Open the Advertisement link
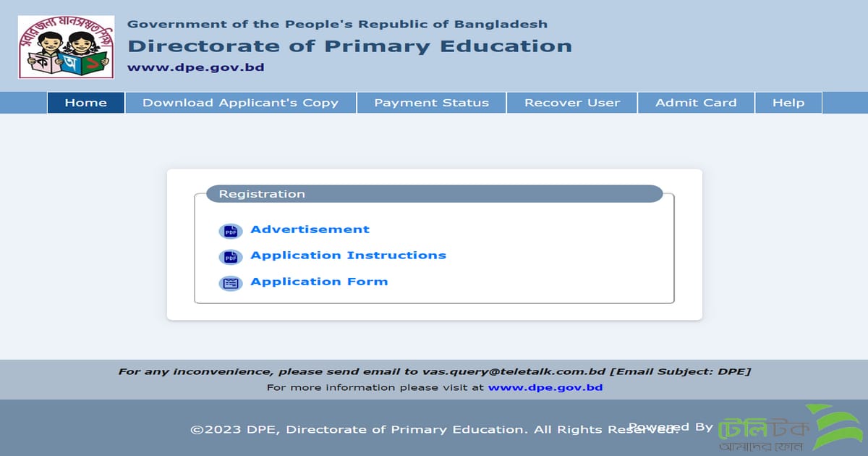868x456 pixels. pos(310,229)
